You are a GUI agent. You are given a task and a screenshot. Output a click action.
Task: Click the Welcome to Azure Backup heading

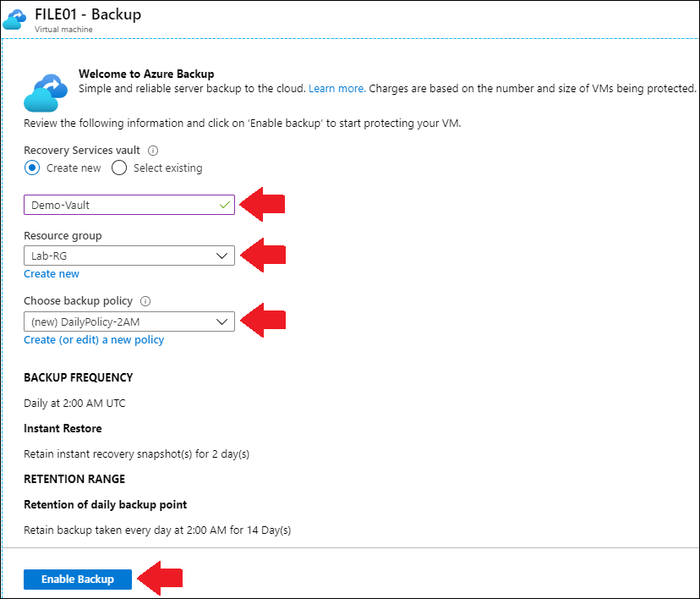click(146, 74)
